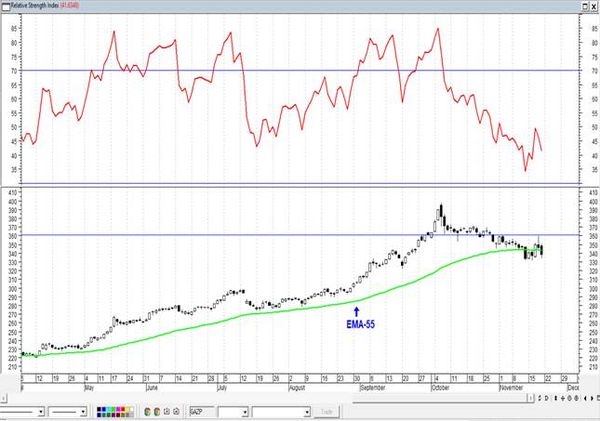Click the up-down arrows icon next to D
The width and height of the screenshot is (600, 421).
pos(540,398)
